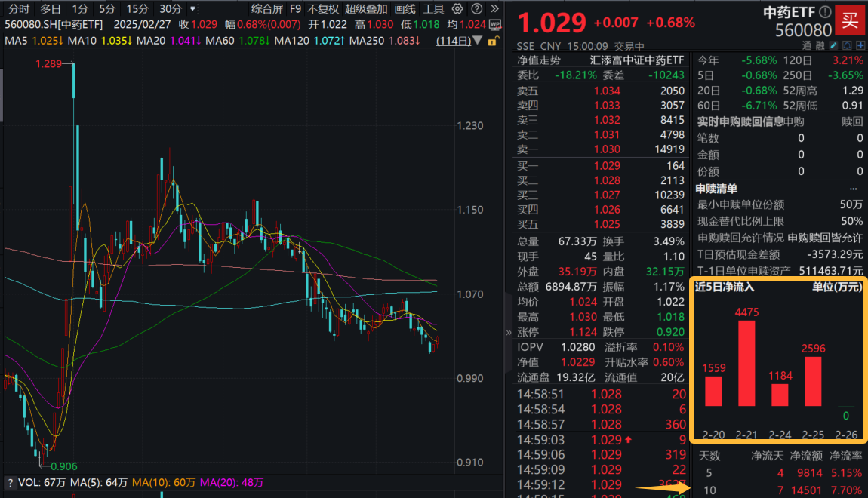This screenshot has height=498, width=868.
Task: Expand the toolbar overflow chevron »
Action: [494, 9]
